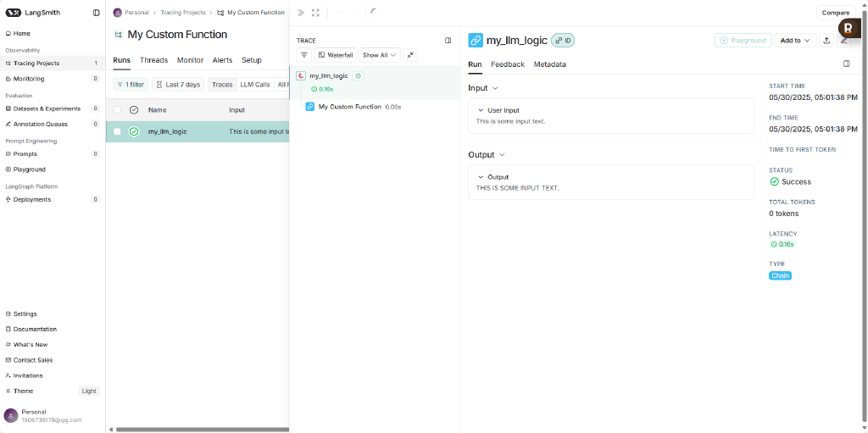Switch to the Feedback tab

coord(507,64)
